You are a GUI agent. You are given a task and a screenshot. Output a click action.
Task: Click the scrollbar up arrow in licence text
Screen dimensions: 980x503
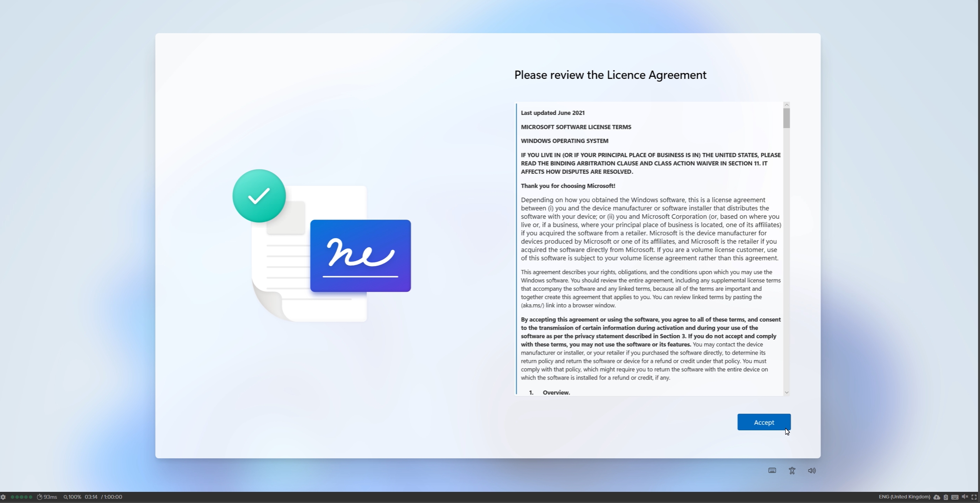786,105
